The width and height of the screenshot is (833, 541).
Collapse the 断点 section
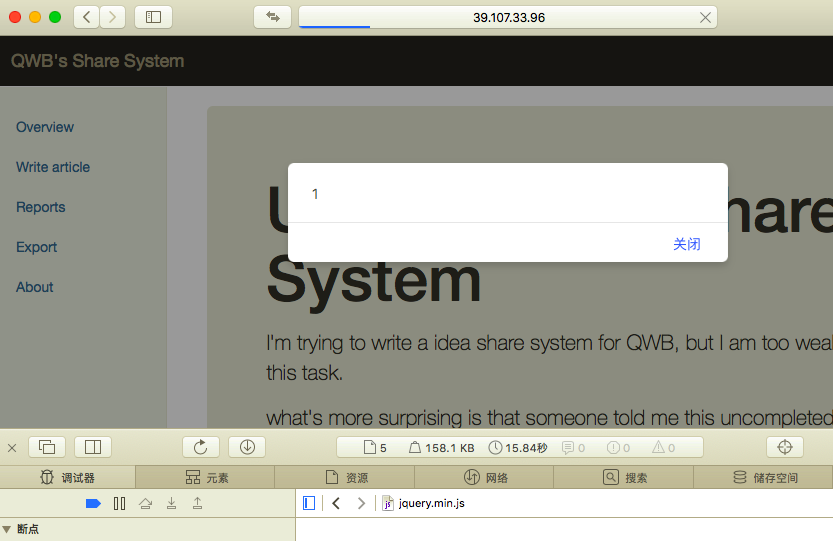pos(7,529)
